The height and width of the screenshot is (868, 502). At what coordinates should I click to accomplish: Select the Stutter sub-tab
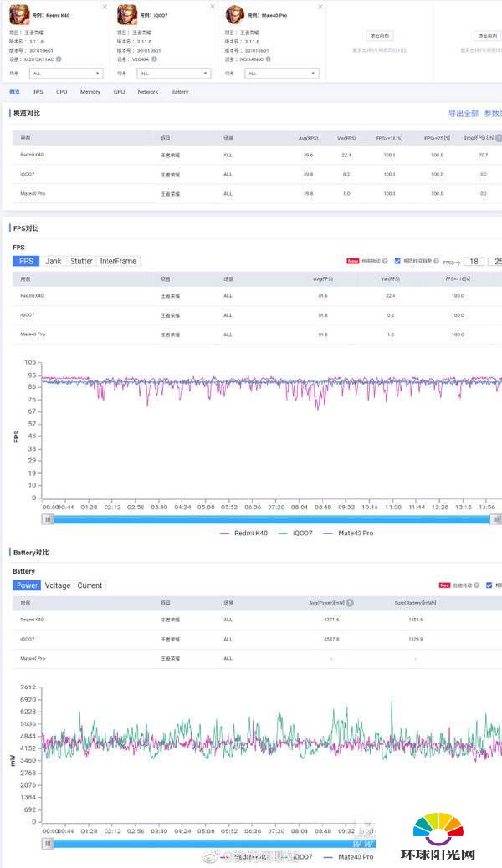(81, 261)
